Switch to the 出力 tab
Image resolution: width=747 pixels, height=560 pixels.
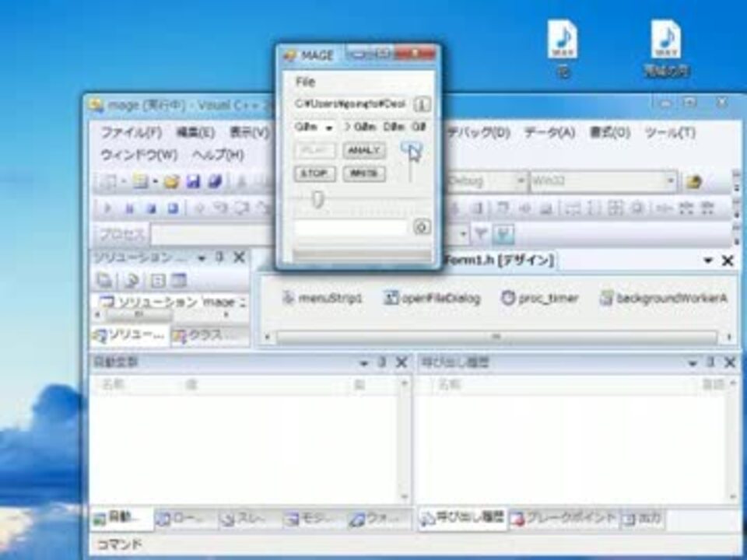click(x=644, y=518)
